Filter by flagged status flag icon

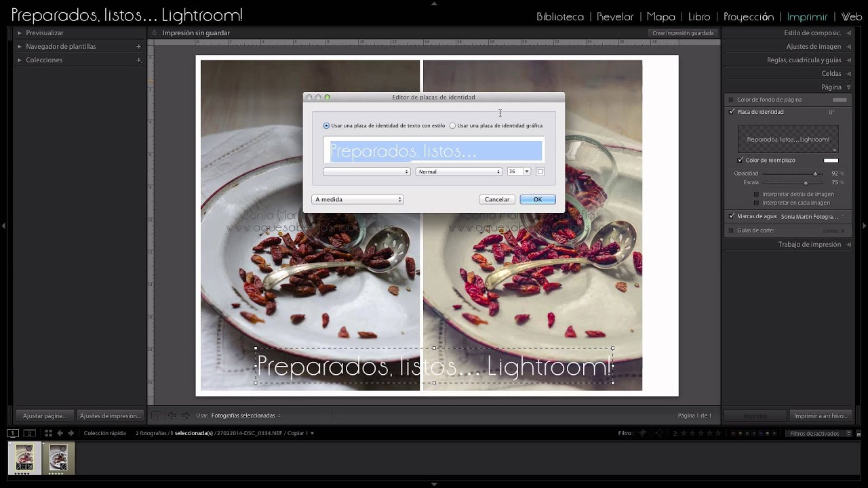[x=642, y=433]
